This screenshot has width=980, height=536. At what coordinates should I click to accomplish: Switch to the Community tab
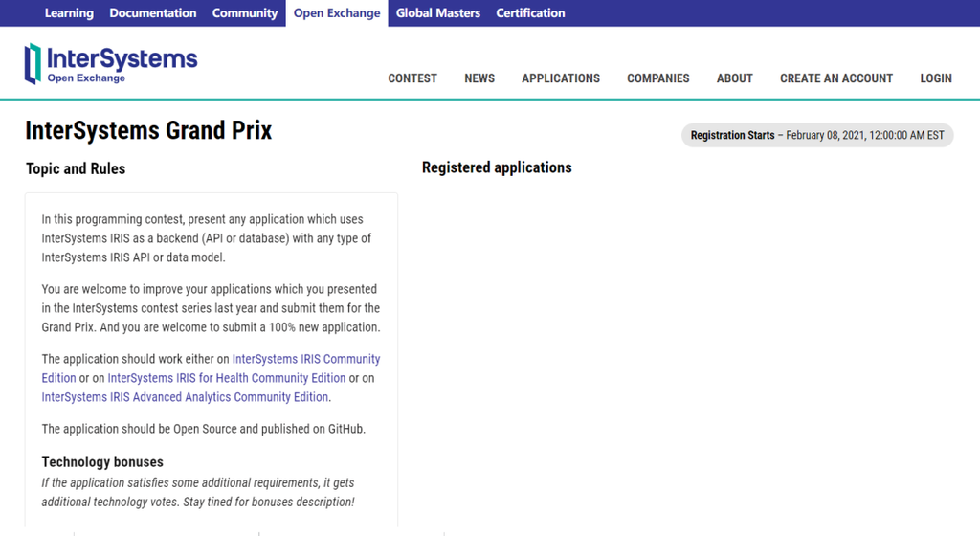point(245,13)
